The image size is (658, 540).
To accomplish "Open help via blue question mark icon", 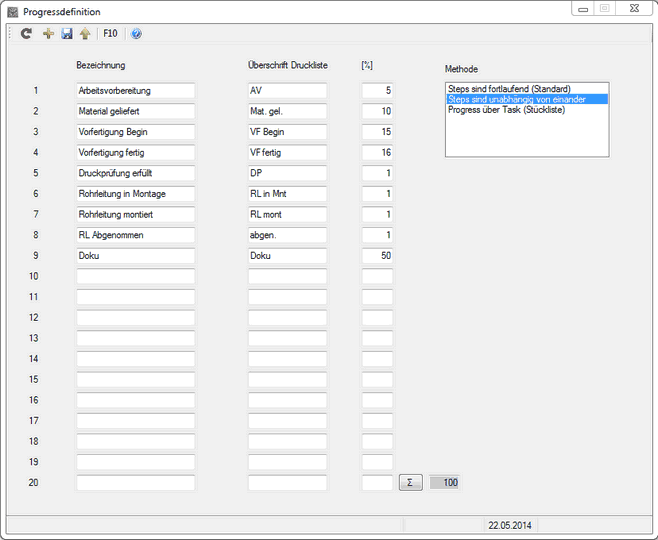I will (136, 34).
